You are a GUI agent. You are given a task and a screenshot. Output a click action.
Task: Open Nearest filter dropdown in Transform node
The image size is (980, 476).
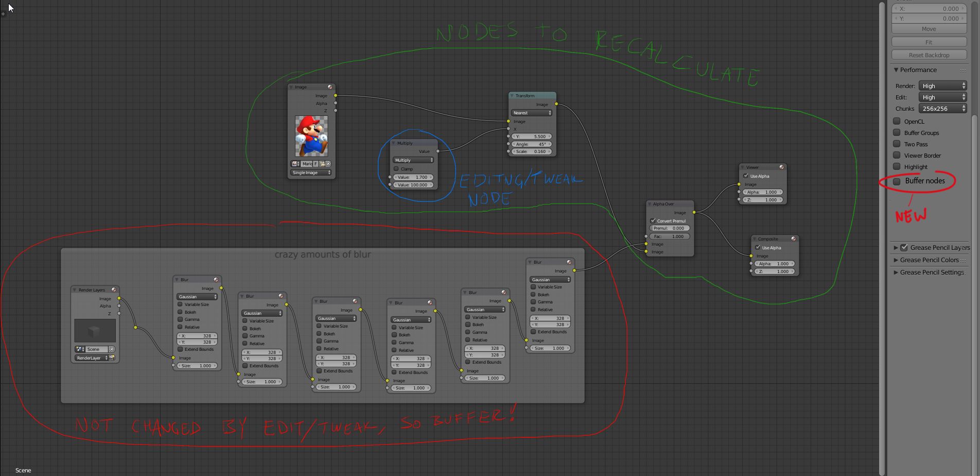pos(532,113)
